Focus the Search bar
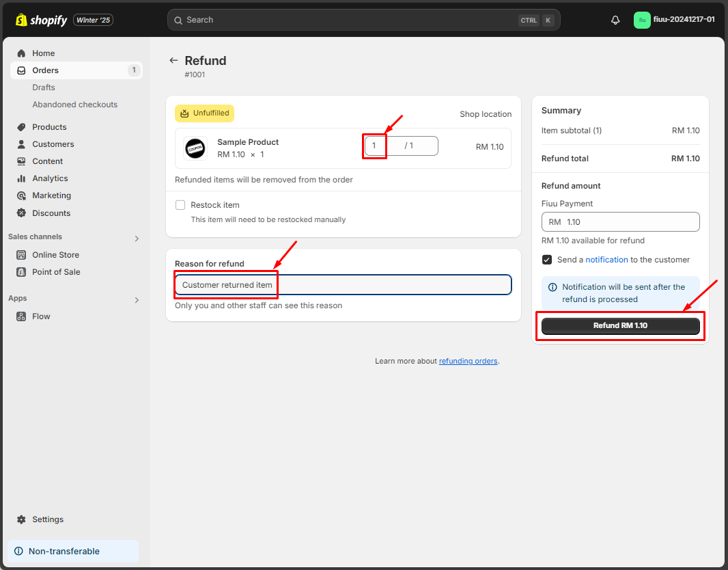The width and height of the screenshot is (728, 570). tap(363, 20)
